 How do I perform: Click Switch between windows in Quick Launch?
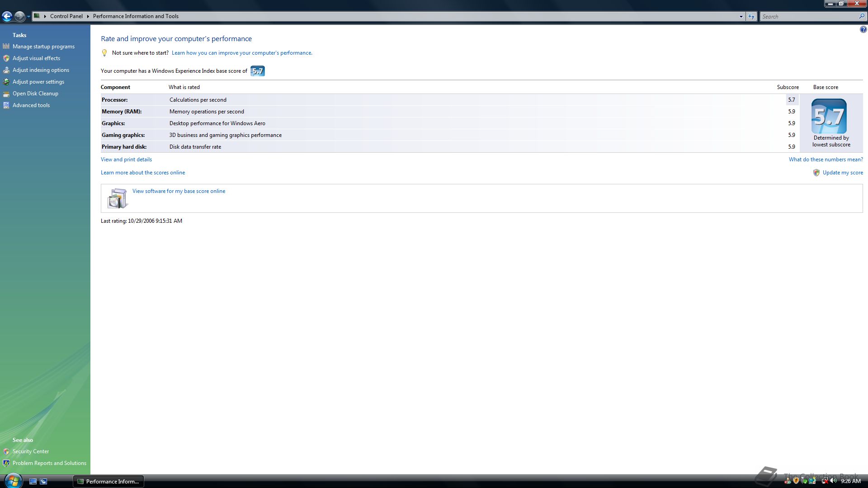pyautogui.click(x=43, y=482)
